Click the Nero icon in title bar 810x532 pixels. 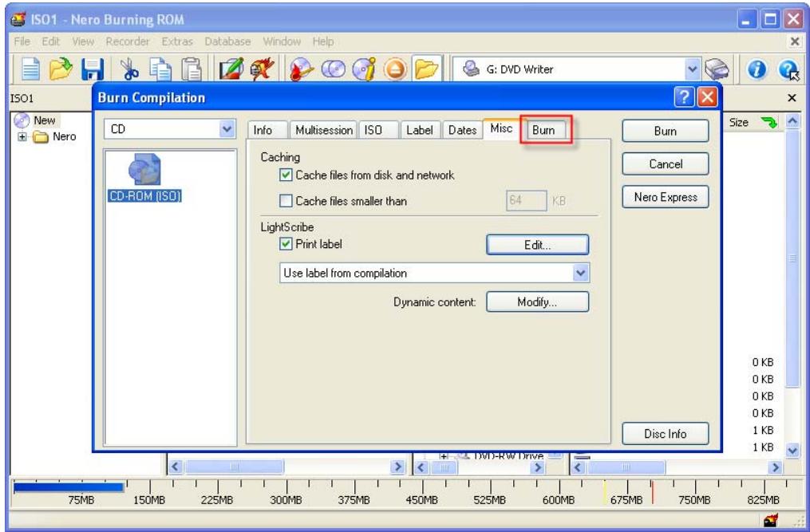(18, 20)
